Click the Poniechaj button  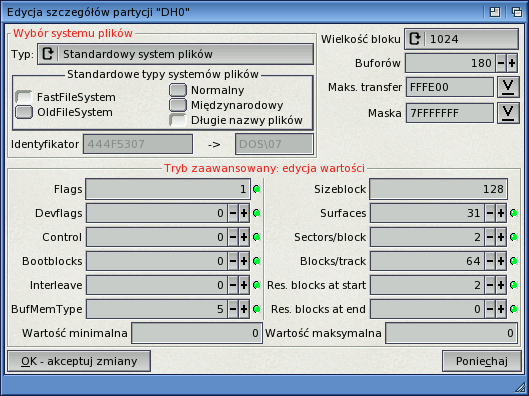[482, 361]
